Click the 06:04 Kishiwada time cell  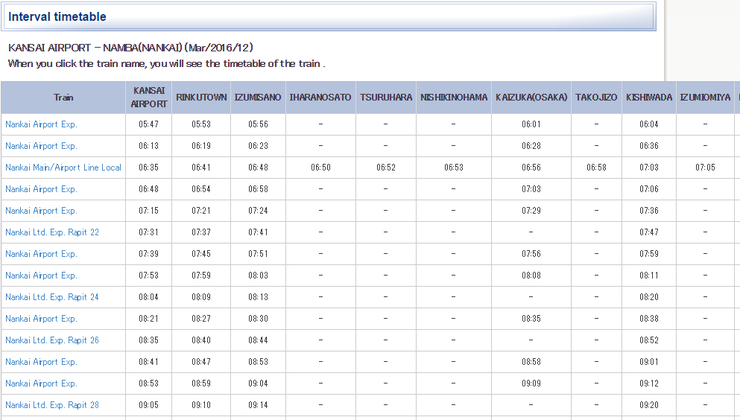(x=649, y=125)
